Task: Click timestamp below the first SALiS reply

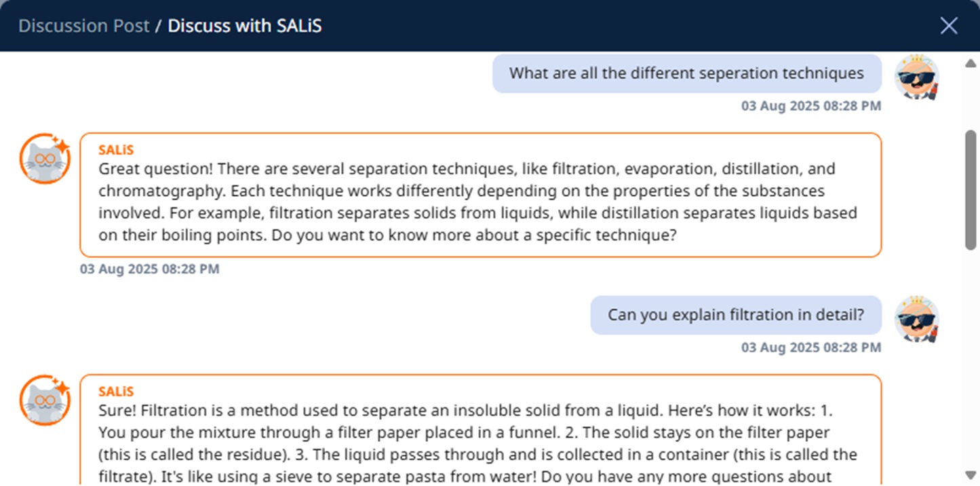Action: [x=150, y=269]
